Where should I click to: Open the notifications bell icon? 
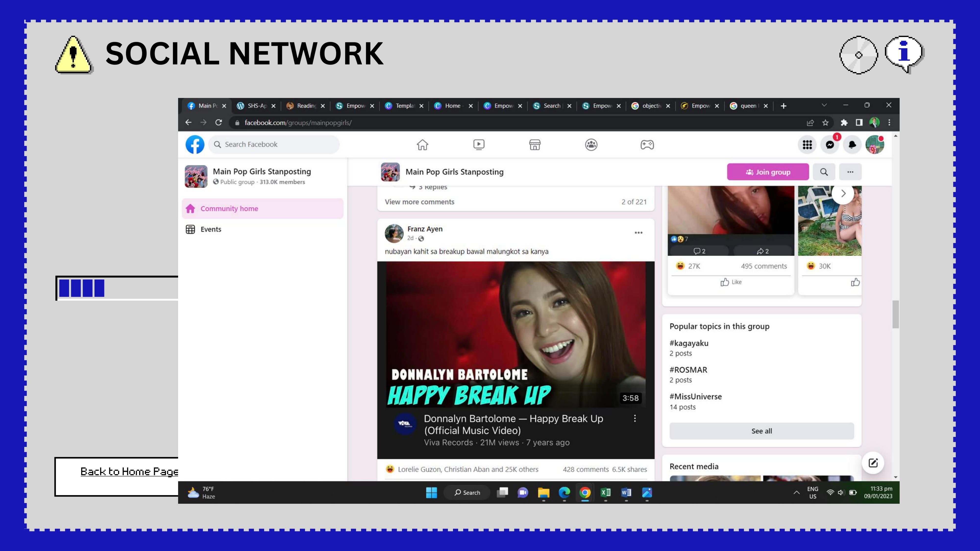[x=852, y=144]
